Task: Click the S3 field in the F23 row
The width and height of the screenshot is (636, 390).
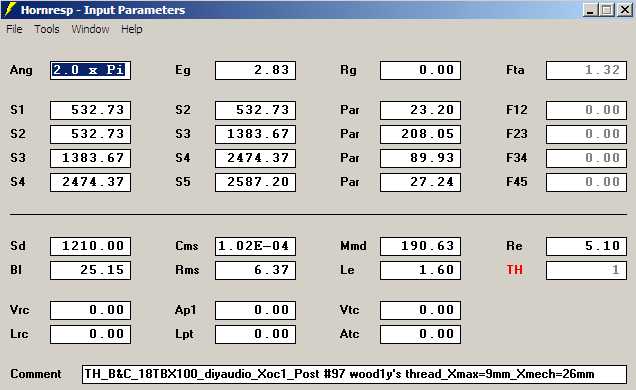Action: point(256,134)
